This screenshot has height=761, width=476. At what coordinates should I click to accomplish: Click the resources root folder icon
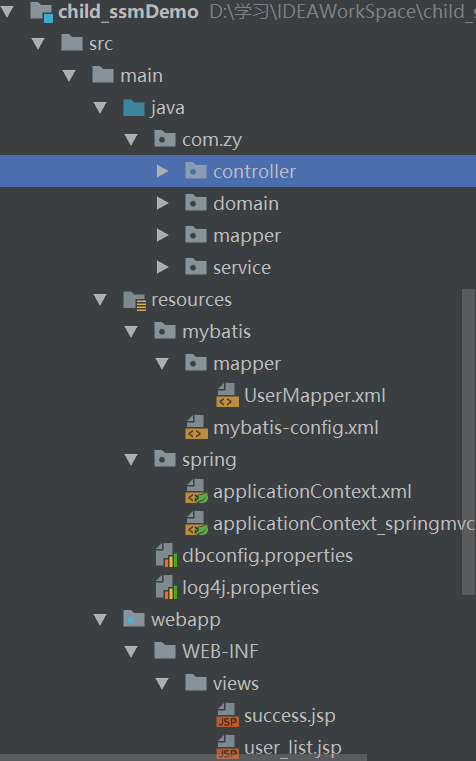coord(134,300)
